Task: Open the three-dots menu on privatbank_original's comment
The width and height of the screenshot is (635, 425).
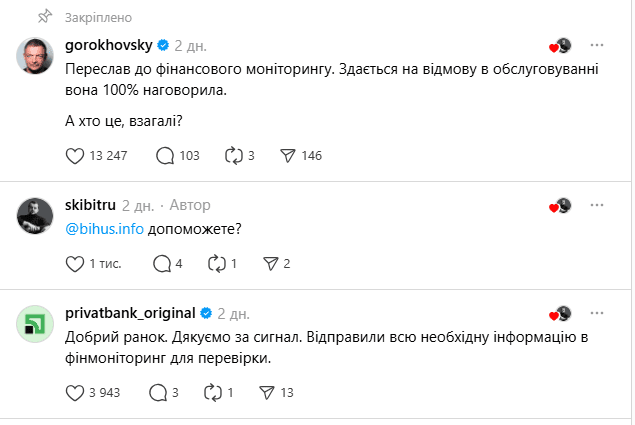Action: coord(597,312)
